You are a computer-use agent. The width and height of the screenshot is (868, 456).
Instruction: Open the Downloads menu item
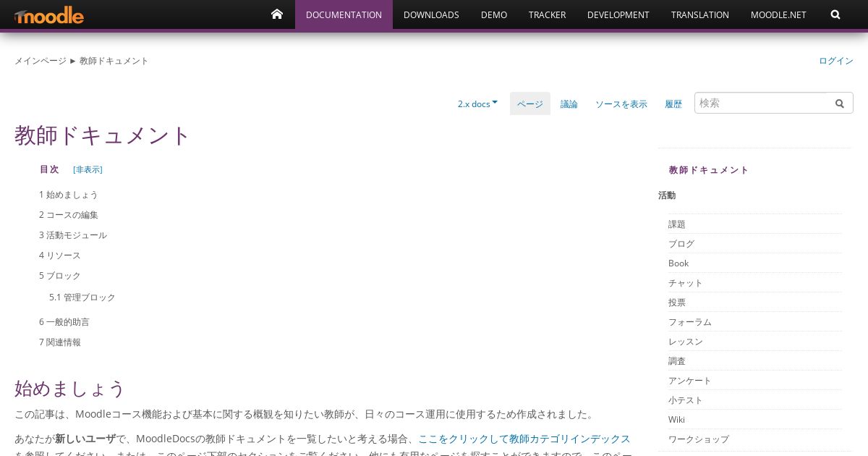click(x=431, y=14)
